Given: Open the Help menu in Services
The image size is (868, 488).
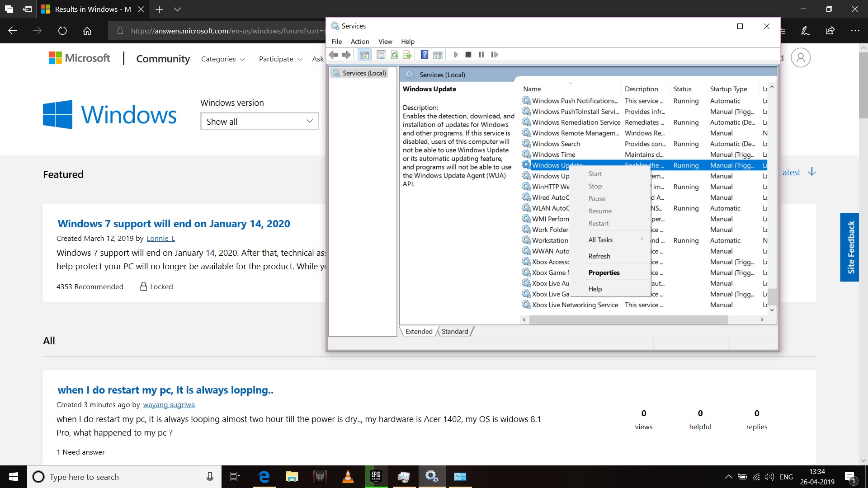Looking at the screenshot, I should (x=407, y=41).
